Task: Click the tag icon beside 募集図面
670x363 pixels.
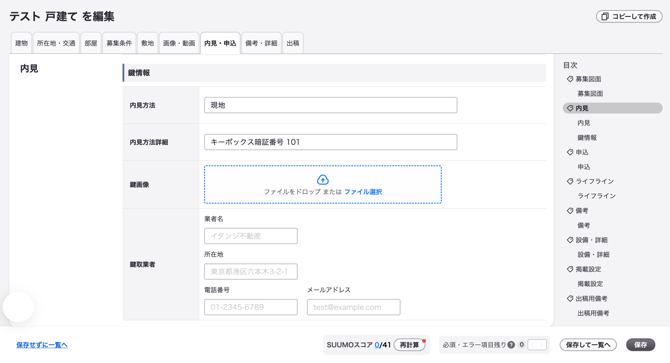Action: 570,79
